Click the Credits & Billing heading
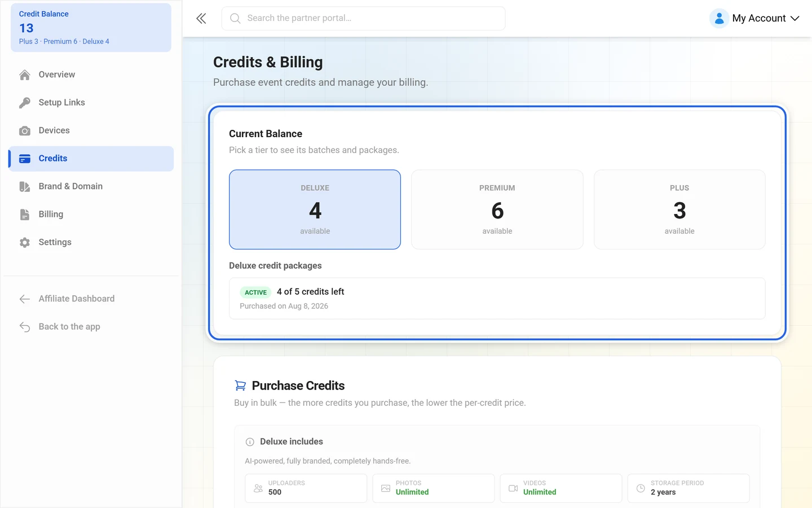The height and width of the screenshot is (508, 812). (x=268, y=62)
